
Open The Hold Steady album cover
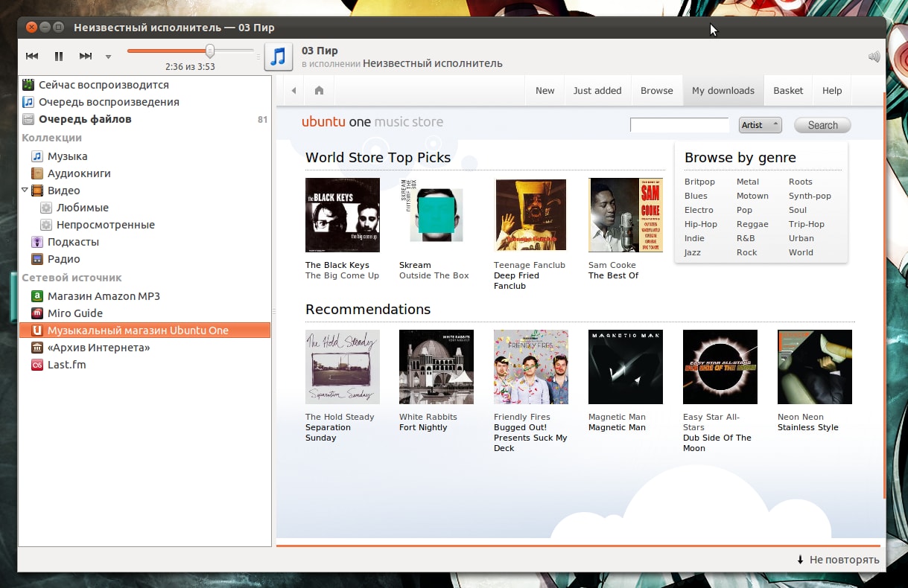(x=343, y=367)
